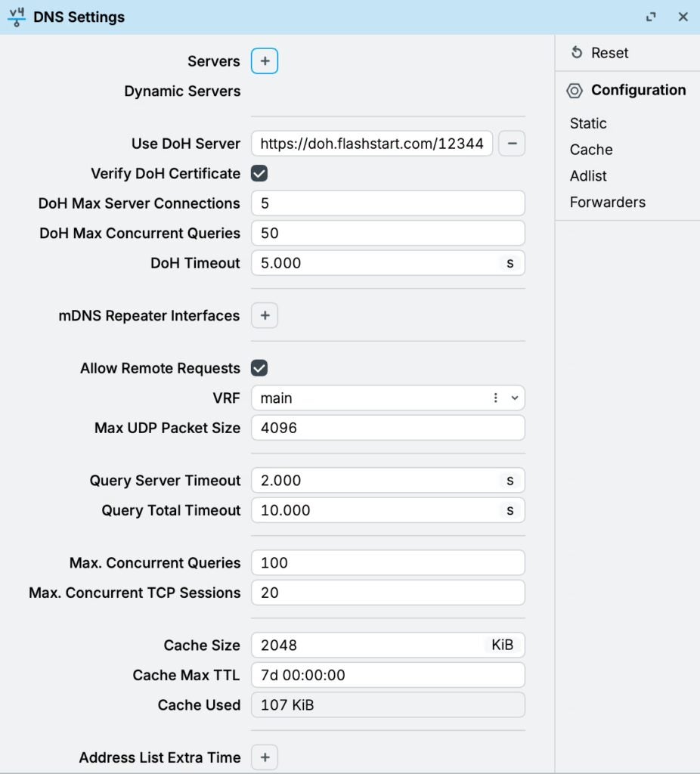Viewport: 700px width, 774px height.
Task: Open the Cache section
Action: (591, 150)
